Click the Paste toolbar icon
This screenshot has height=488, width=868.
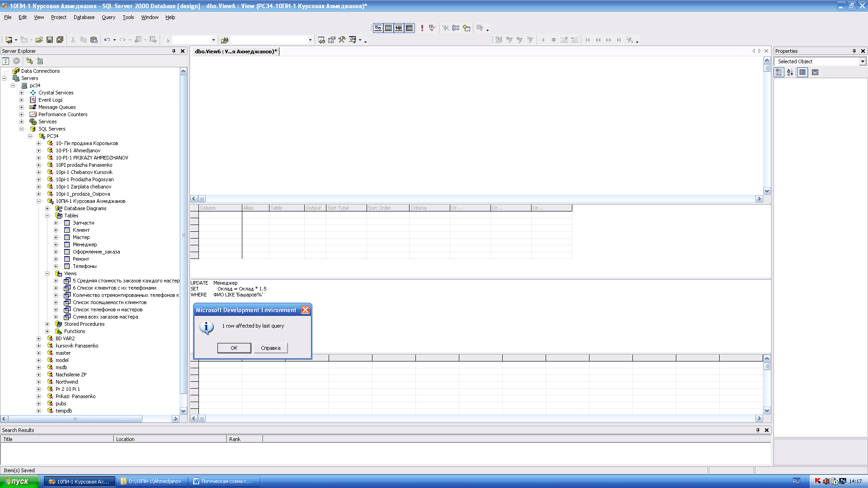coord(94,40)
